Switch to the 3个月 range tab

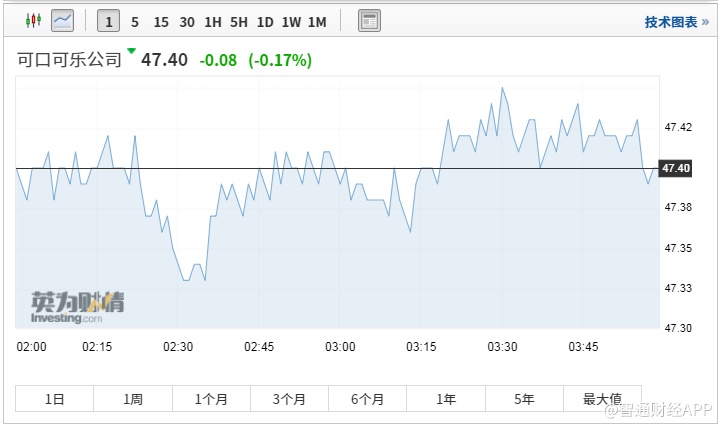(289, 399)
